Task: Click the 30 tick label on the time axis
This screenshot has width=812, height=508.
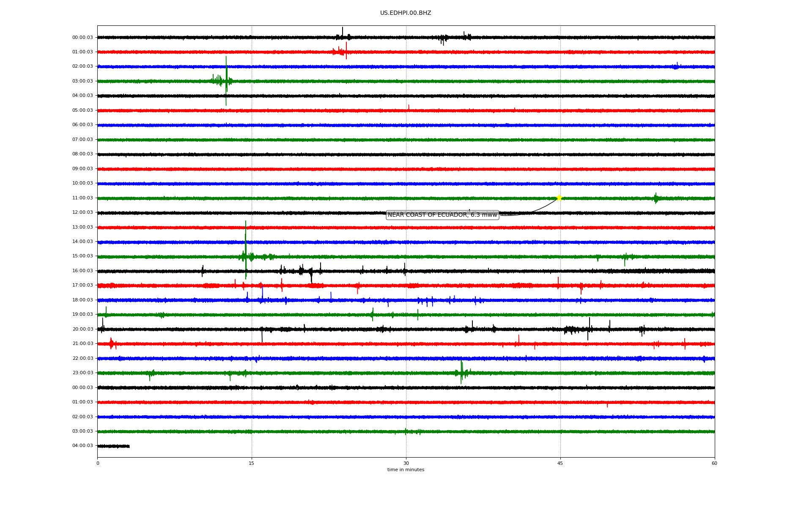Action: pyautogui.click(x=406, y=464)
